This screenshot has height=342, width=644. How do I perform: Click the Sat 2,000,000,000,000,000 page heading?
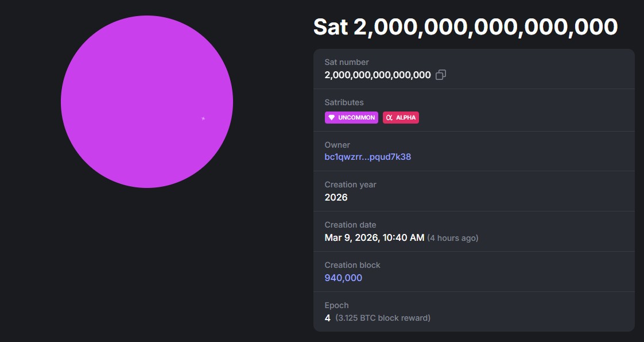point(465,27)
